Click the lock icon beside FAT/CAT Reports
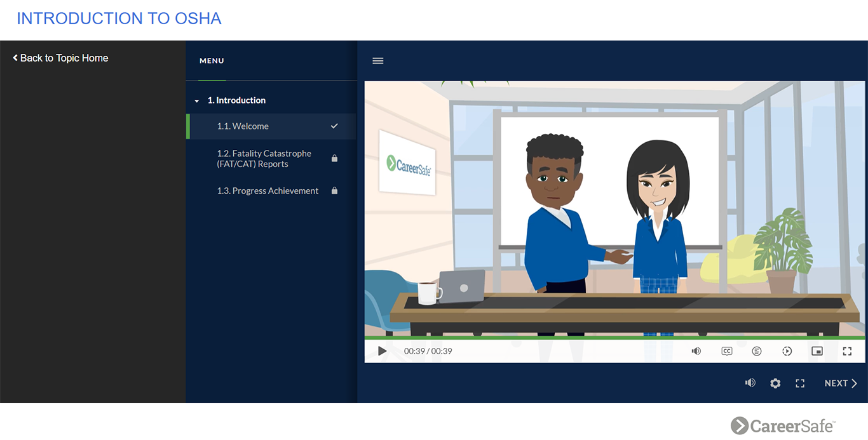The image size is (868, 440). pyautogui.click(x=334, y=158)
